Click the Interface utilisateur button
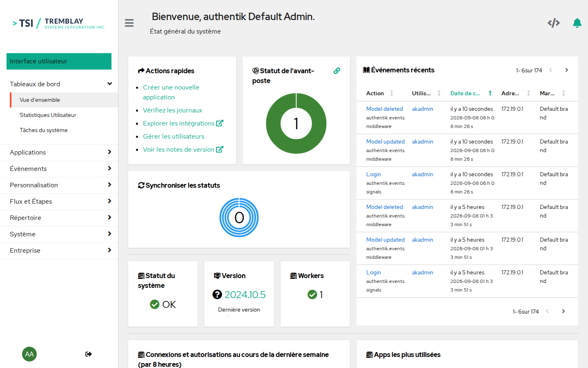The height and width of the screenshot is (368, 588). pyautogui.click(x=59, y=61)
